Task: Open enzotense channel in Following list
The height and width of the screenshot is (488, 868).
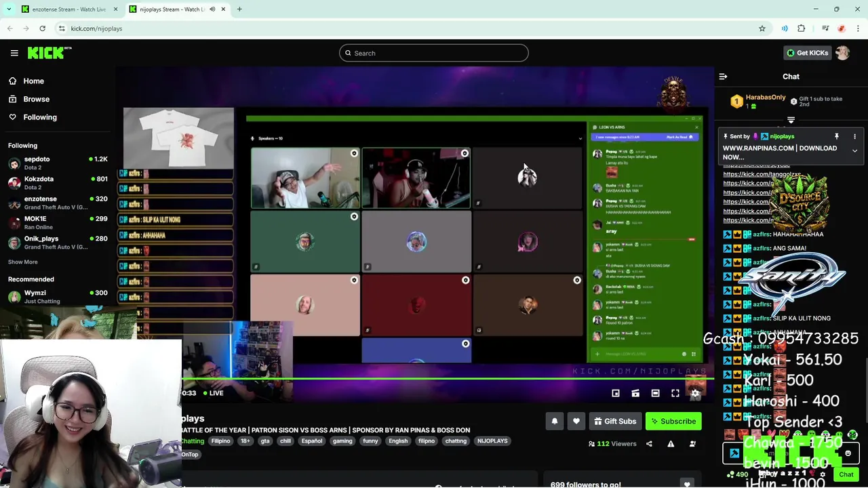Action: pos(58,203)
